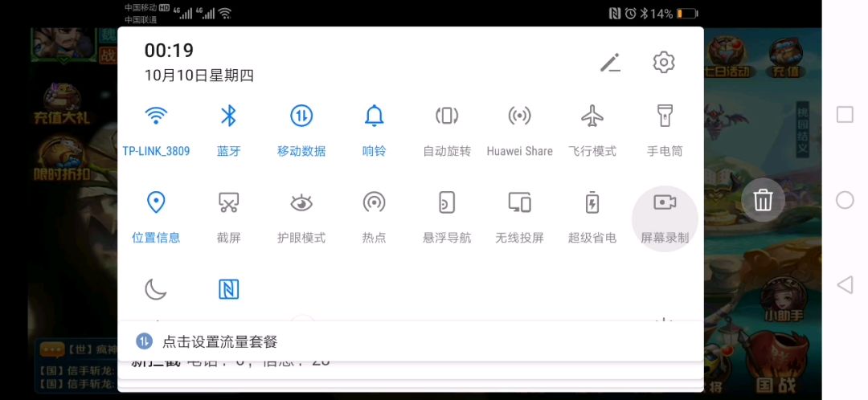Take a screenshot with 截屏
Image resolution: width=868 pixels, height=400 pixels.
point(228,218)
